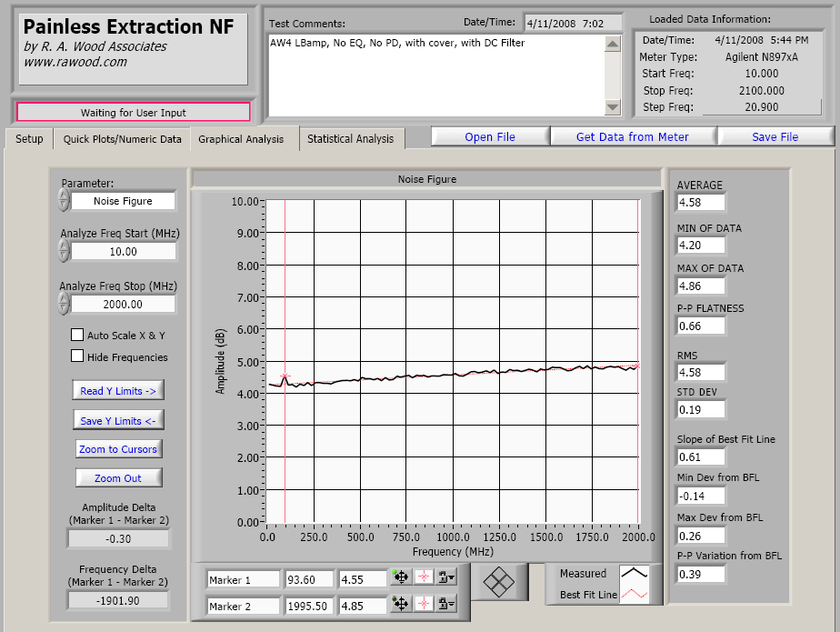Viewport: 840px width, 632px height.
Task: Click the Step Freq value 20.900
Action: pos(762,106)
